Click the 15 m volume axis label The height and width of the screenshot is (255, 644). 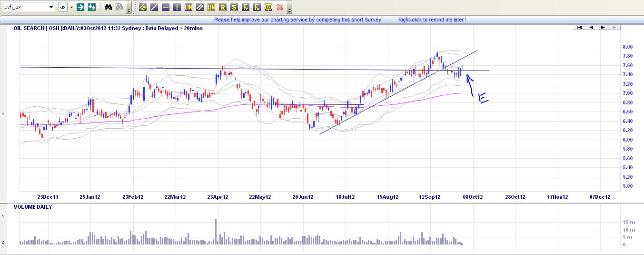coord(628,223)
